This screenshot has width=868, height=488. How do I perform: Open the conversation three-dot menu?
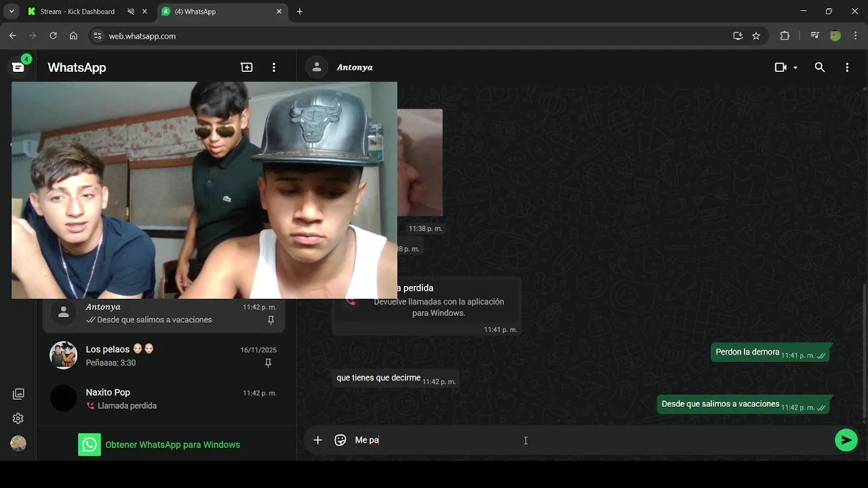847,67
